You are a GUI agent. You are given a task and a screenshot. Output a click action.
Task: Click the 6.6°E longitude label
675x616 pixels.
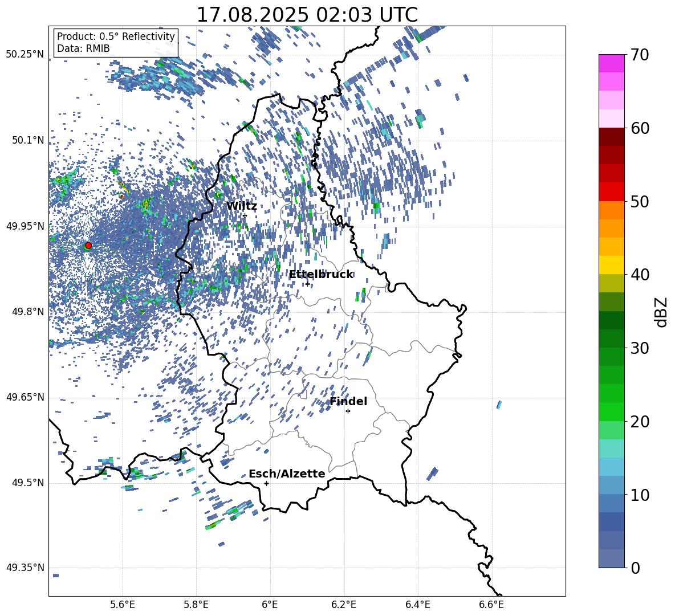[491, 605]
